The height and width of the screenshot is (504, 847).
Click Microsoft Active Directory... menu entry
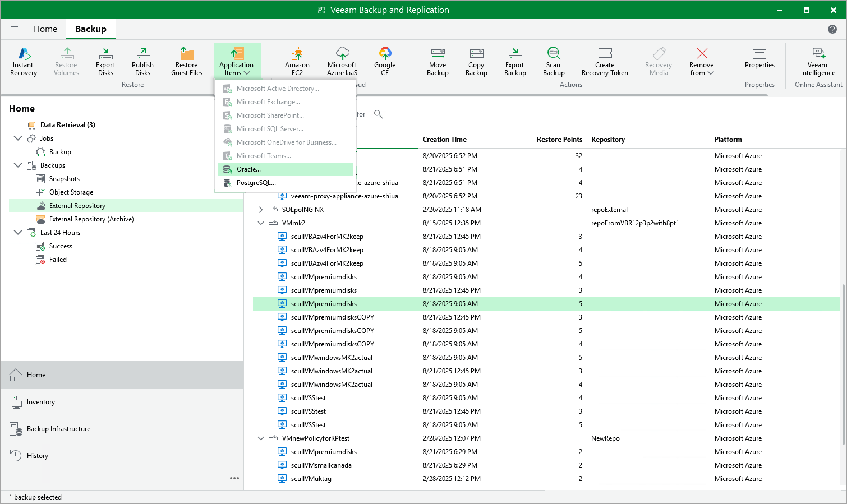286,89
